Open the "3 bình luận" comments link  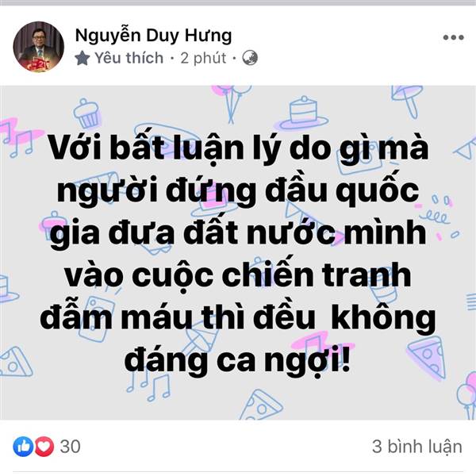[417, 447]
